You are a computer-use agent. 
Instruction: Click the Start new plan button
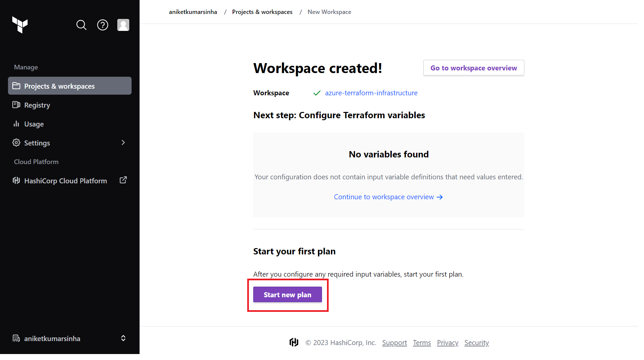click(287, 295)
